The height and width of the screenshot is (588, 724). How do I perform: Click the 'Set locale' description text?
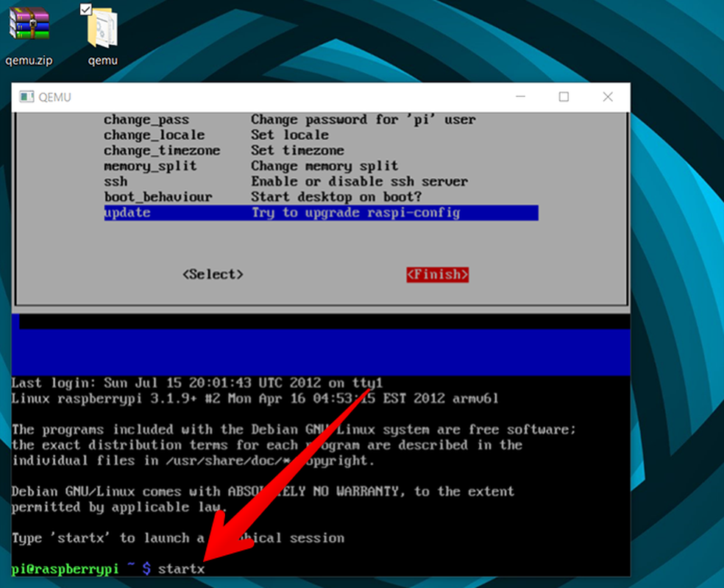click(290, 135)
